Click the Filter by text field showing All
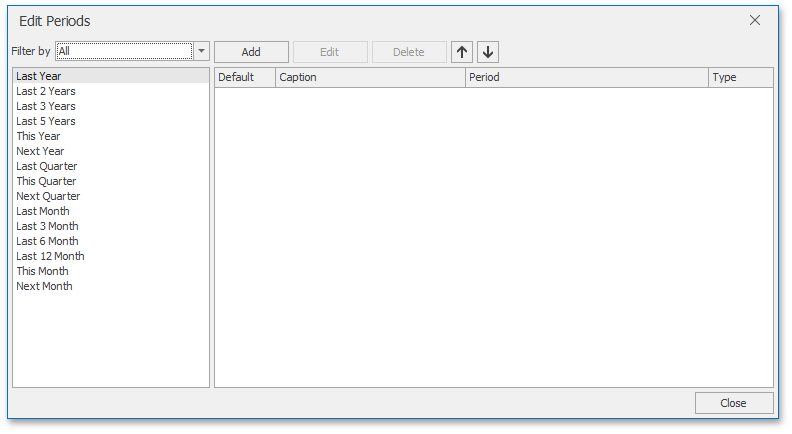Image resolution: width=792 pixels, height=434 pixels. click(124, 51)
